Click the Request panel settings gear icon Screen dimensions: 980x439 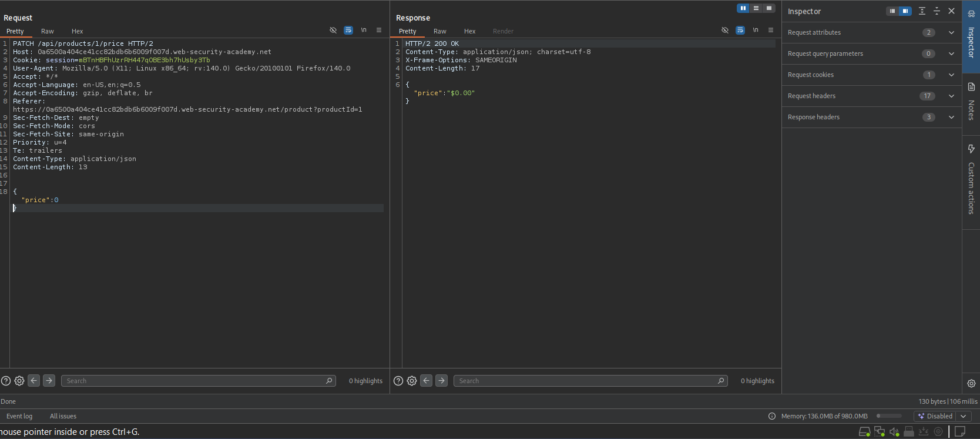tap(19, 381)
